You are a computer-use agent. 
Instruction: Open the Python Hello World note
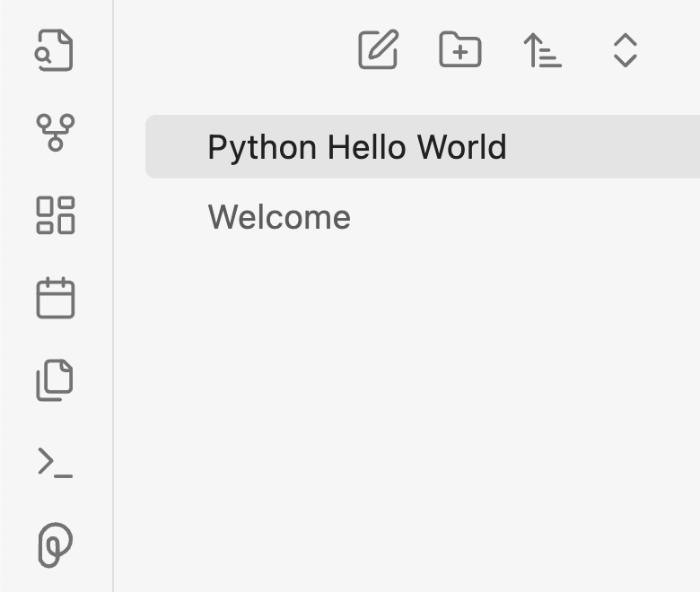coord(356,147)
